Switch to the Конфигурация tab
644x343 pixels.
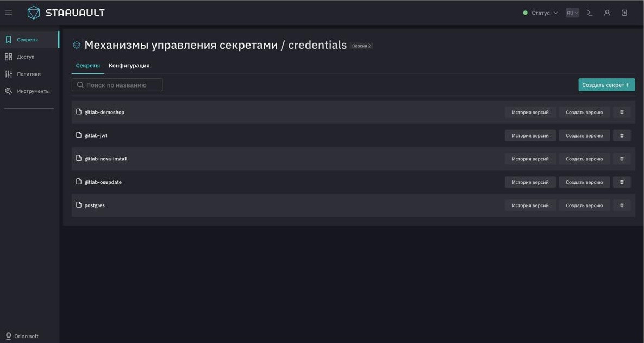[129, 66]
